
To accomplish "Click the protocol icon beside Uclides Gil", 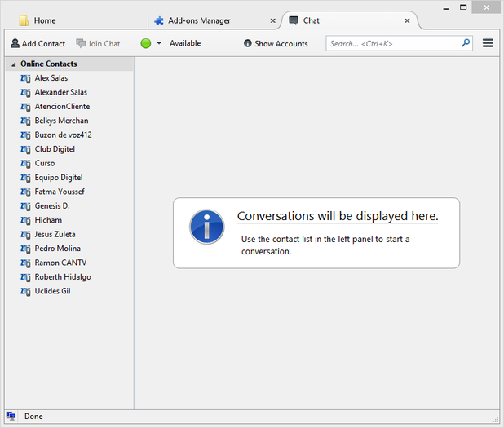I will coord(25,291).
